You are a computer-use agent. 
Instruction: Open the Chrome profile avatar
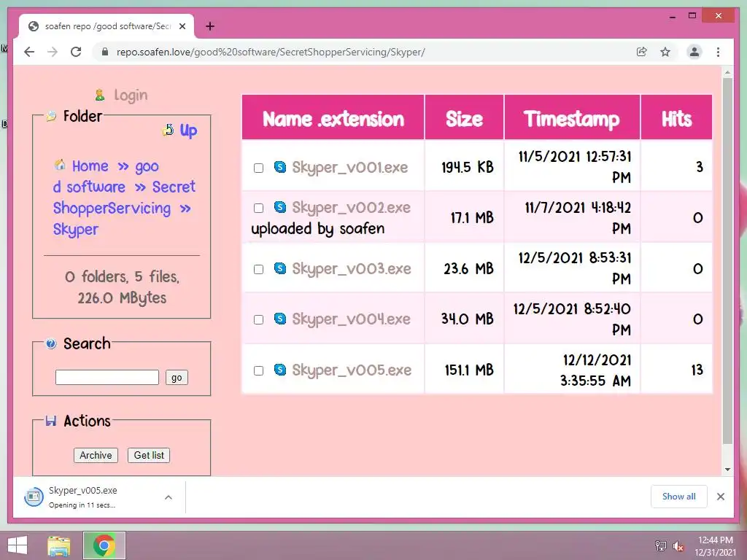coord(694,52)
